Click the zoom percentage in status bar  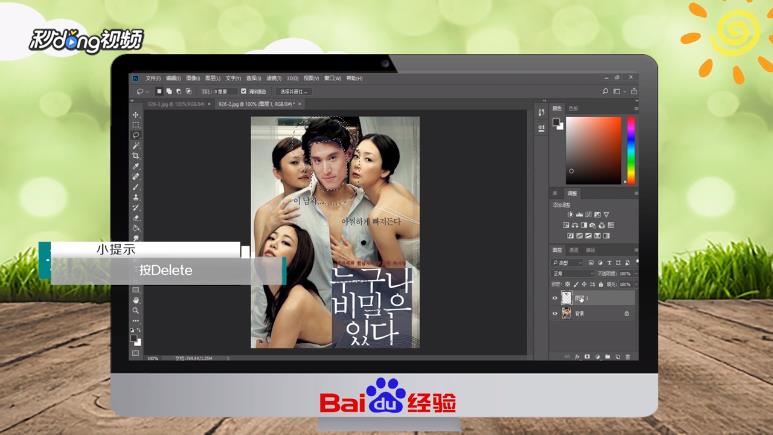tap(153, 358)
